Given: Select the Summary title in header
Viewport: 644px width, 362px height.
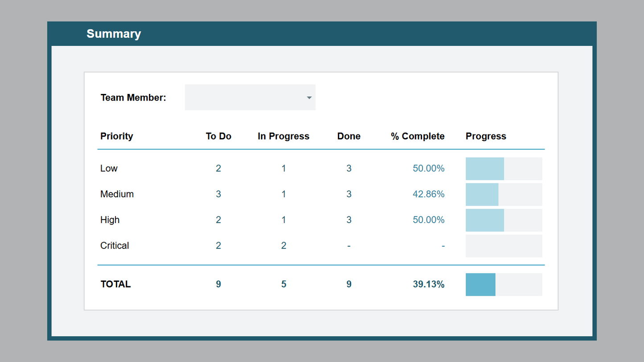Looking at the screenshot, I should (114, 34).
